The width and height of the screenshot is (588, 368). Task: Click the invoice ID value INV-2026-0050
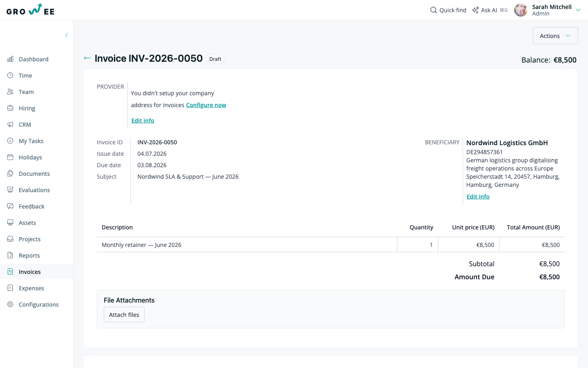pyautogui.click(x=157, y=142)
